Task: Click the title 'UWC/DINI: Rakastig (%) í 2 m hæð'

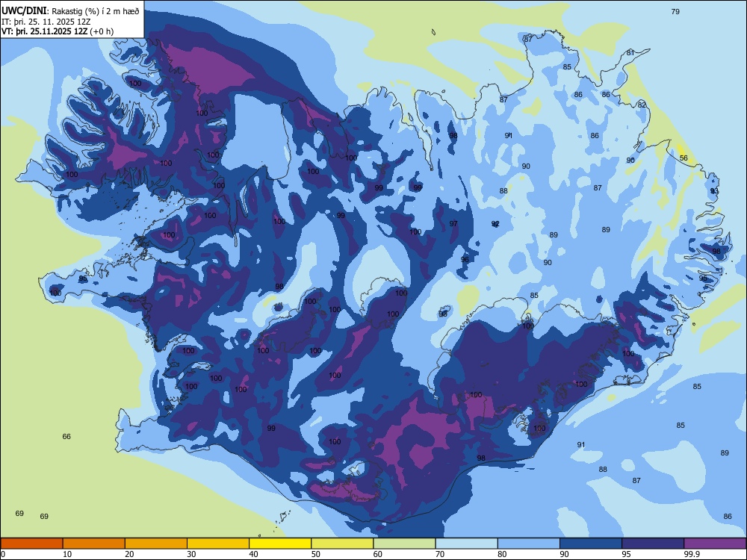Action: click(70, 11)
